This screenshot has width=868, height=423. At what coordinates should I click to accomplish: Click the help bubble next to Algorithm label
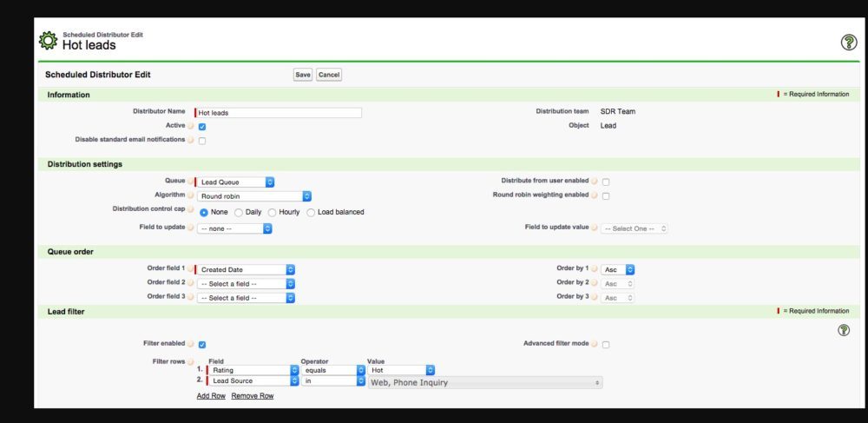coord(191,195)
